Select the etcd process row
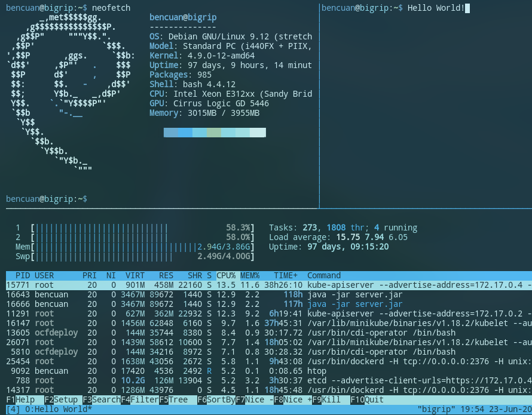This screenshot has height=415, width=532. click(x=269, y=380)
